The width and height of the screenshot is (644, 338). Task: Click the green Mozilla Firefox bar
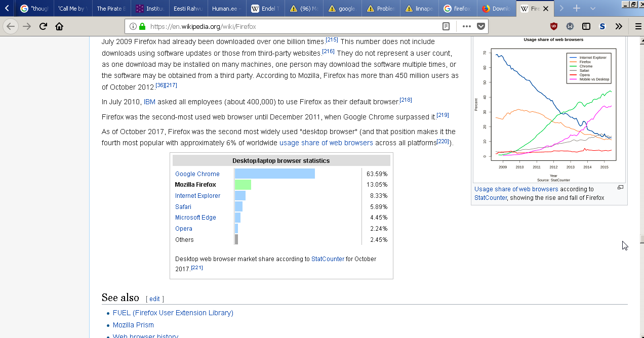tap(243, 185)
